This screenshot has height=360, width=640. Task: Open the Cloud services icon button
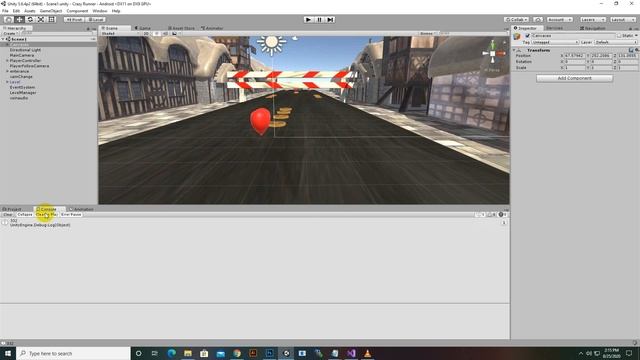pyautogui.click(x=538, y=20)
